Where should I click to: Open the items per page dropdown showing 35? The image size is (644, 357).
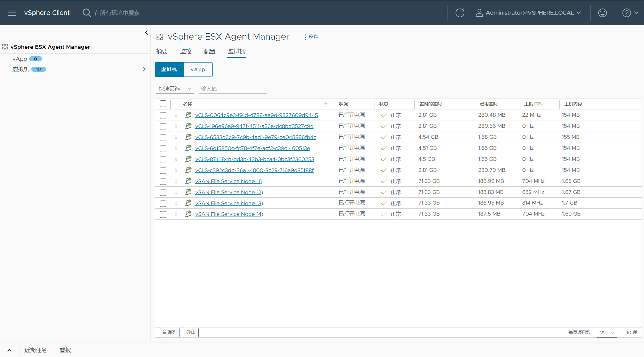click(x=607, y=333)
